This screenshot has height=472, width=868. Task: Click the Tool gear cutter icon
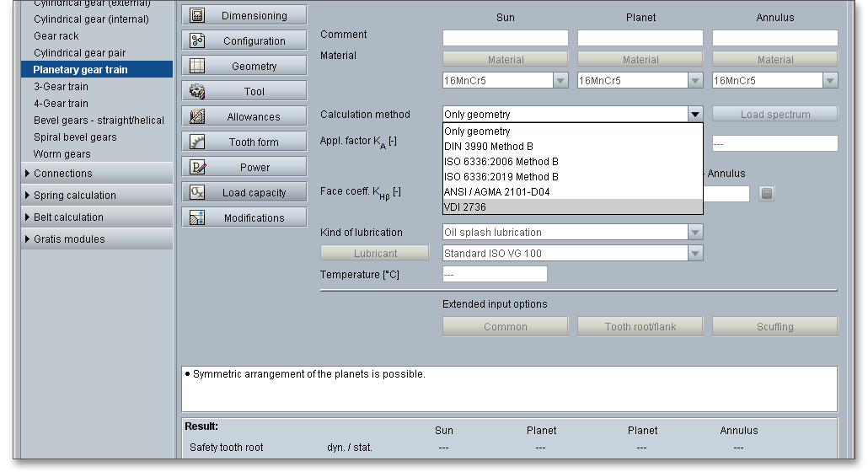click(197, 91)
